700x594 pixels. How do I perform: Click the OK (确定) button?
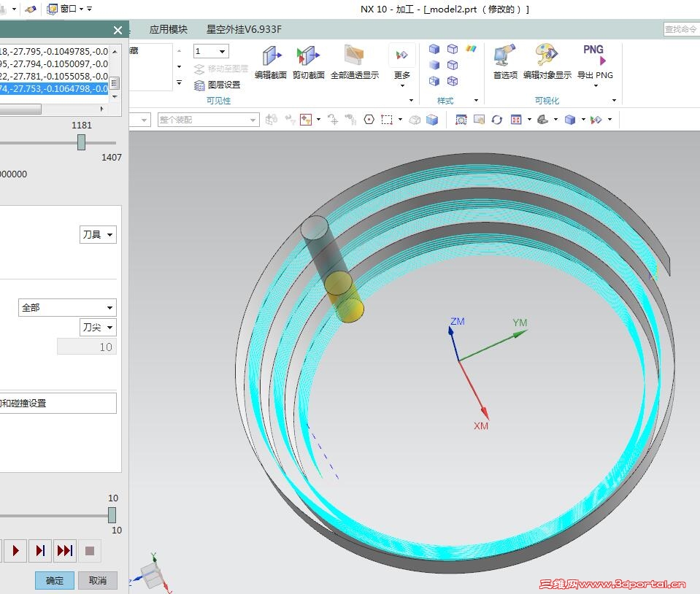55,580
